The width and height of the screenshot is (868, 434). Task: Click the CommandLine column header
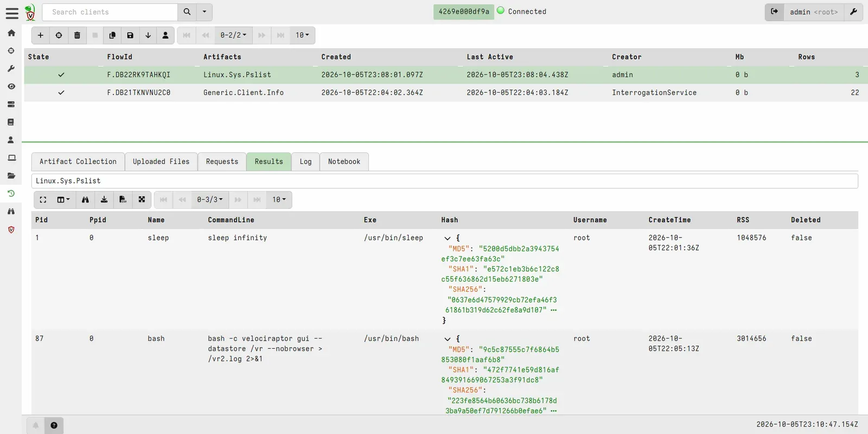point(231,220)
